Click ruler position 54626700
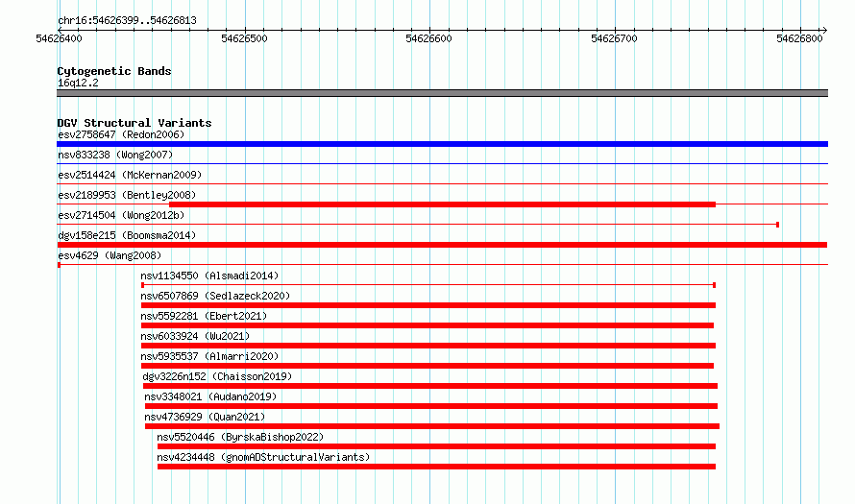Screen dimensions: 855x504 614,38
